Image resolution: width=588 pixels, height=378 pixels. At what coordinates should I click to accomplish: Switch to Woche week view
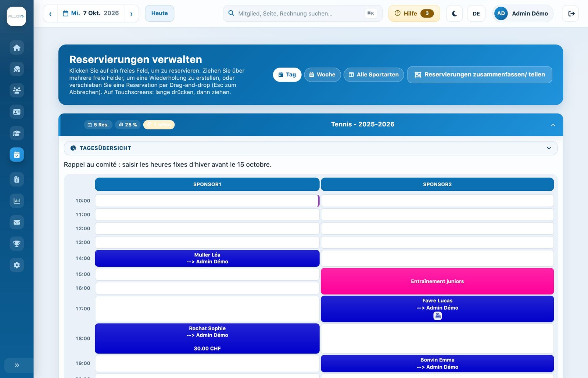[x=322, y=75]
